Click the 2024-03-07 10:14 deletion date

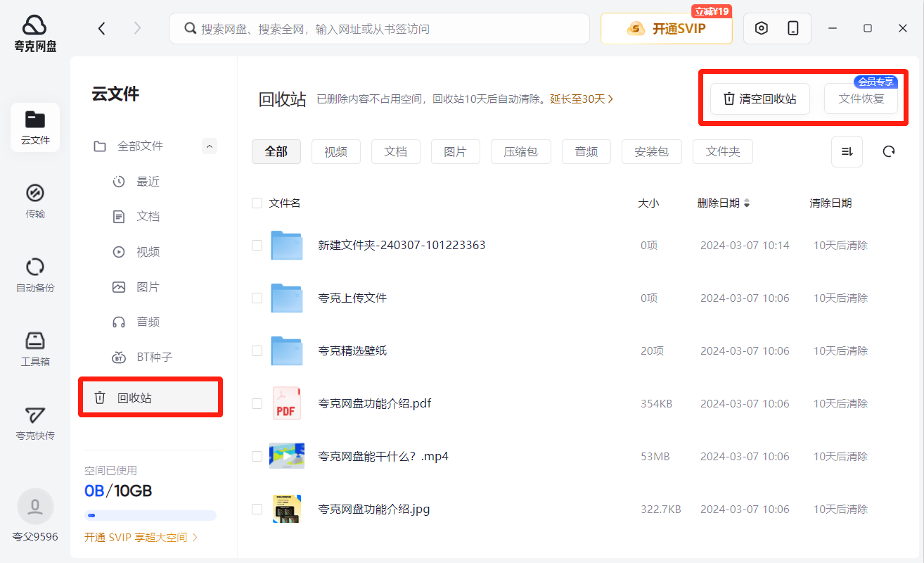click(x=745, y=246)
